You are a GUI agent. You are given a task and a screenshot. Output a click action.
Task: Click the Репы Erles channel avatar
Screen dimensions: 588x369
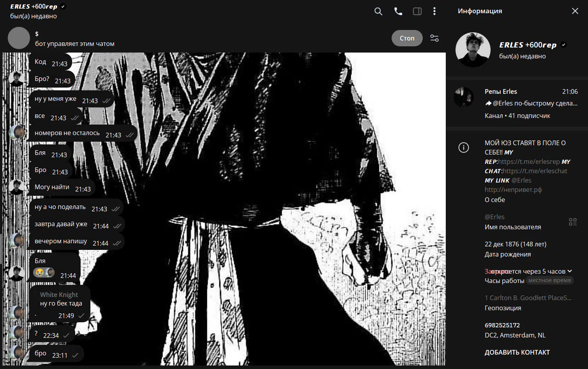click(x=464, y=97)
